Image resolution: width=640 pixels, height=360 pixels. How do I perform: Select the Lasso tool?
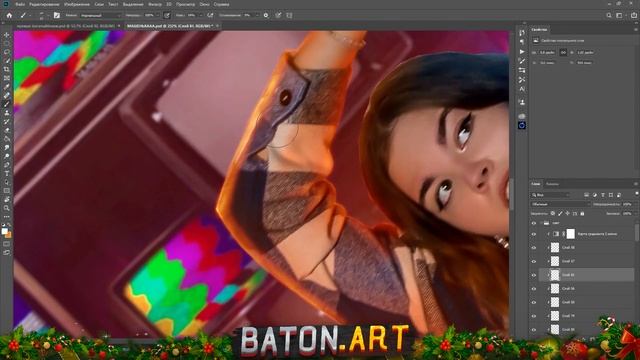pyautogui.click(x=7, y=52)
